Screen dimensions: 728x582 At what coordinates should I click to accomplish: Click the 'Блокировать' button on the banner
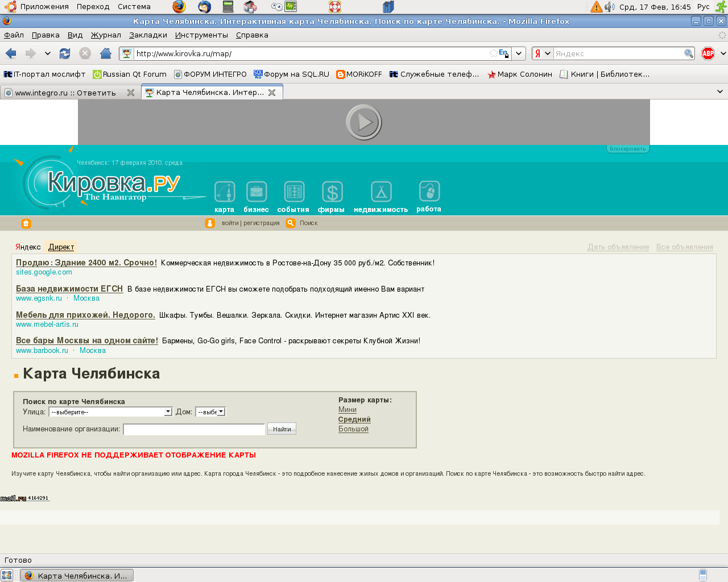(x=628, y=149)
